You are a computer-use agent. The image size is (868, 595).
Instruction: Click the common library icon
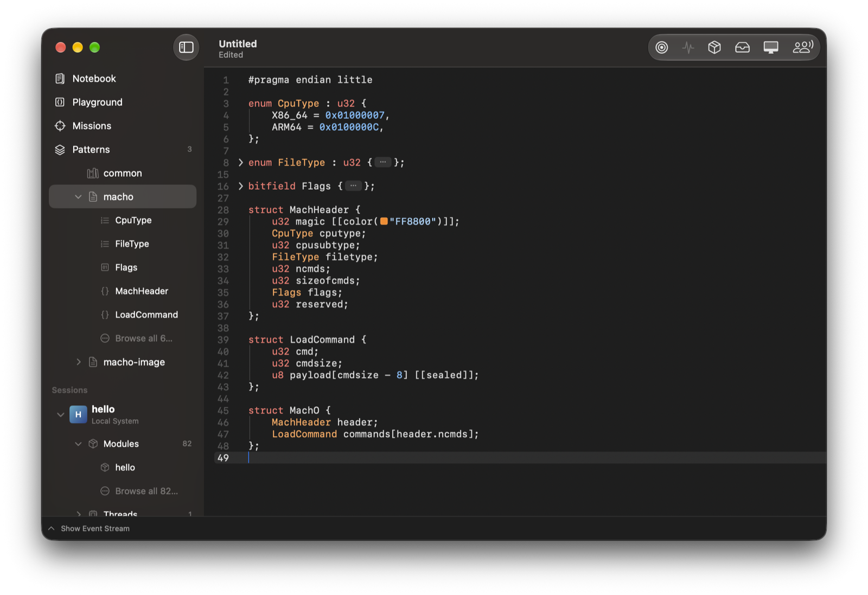click(93, 173)
